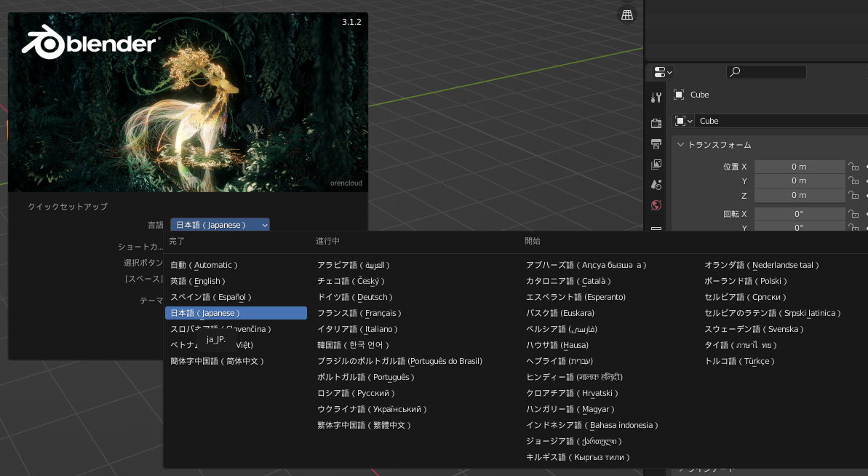Open the View Layer properties tab
The width and height of the screenshot is (868, 476).
click(656, 164)
